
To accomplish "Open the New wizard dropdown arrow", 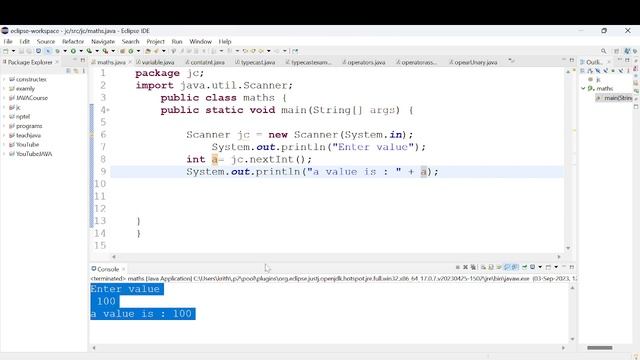I will (13, 51).
